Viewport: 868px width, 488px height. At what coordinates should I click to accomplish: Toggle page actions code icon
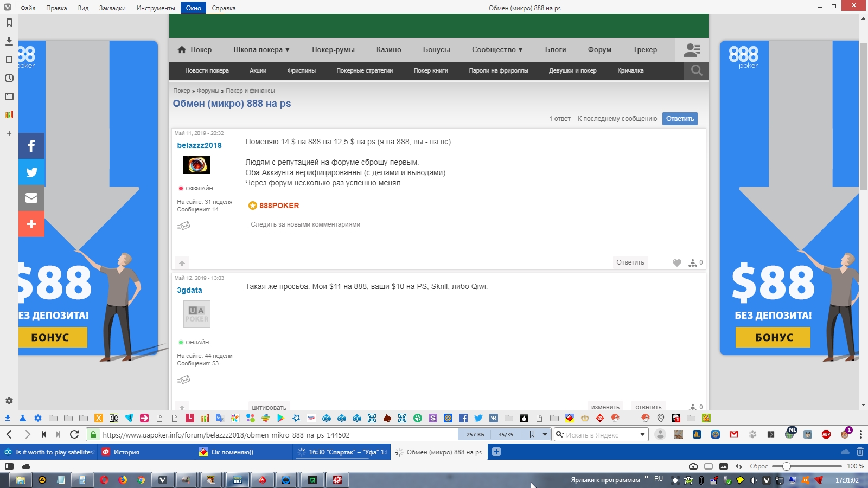click(x=739, y=466)
